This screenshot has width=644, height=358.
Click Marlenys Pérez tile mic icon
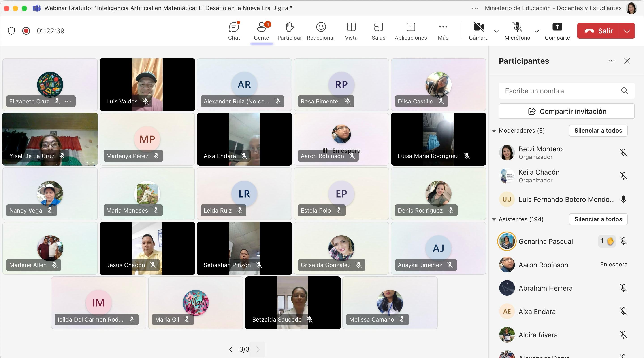point(156,156)
